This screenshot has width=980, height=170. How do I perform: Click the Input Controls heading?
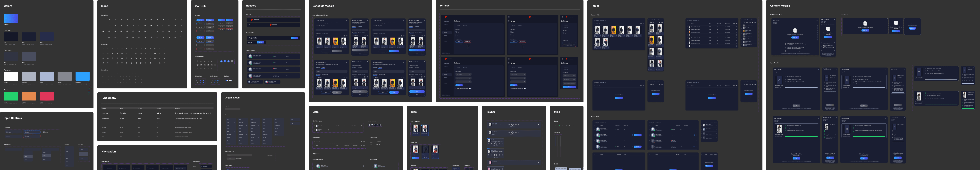pyautogui.click(x=13, y=118)
